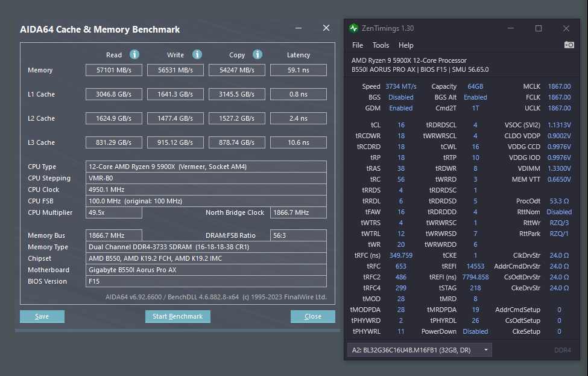Click the Capacity value 64GB
The width and height of the screenshot is (588, 376).
[475, 86]
